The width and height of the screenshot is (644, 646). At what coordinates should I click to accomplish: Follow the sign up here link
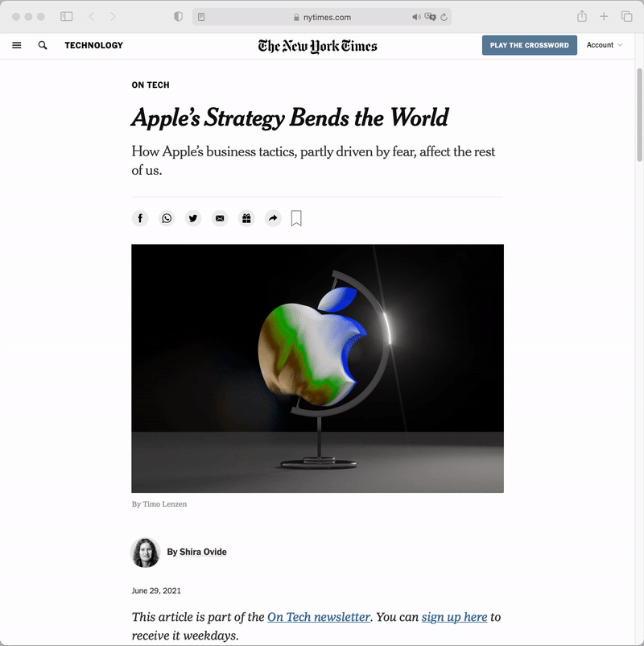(454, 617)
